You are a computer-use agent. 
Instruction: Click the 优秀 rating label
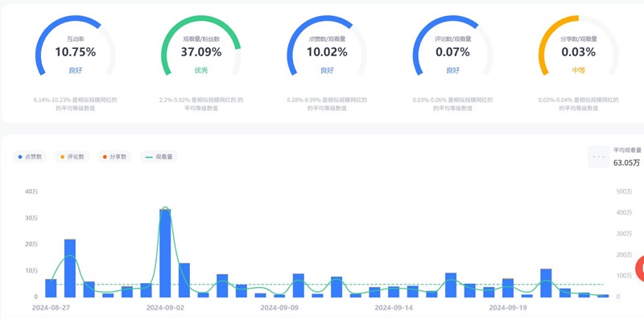point(201,70)
